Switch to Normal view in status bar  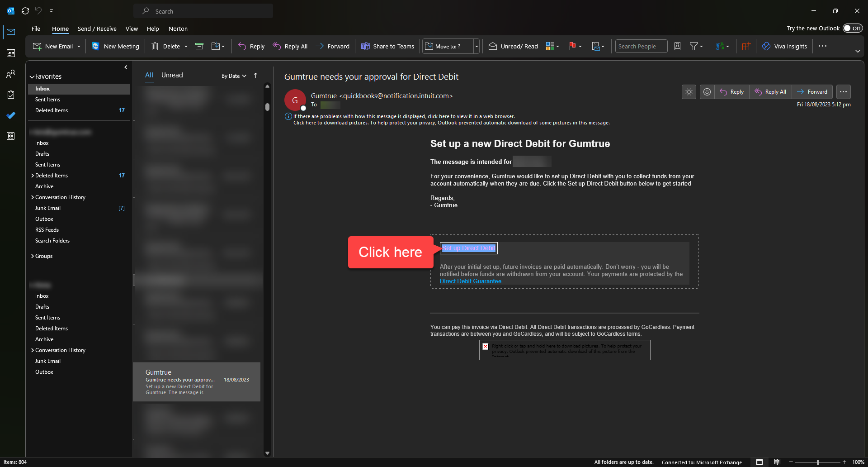759,462
